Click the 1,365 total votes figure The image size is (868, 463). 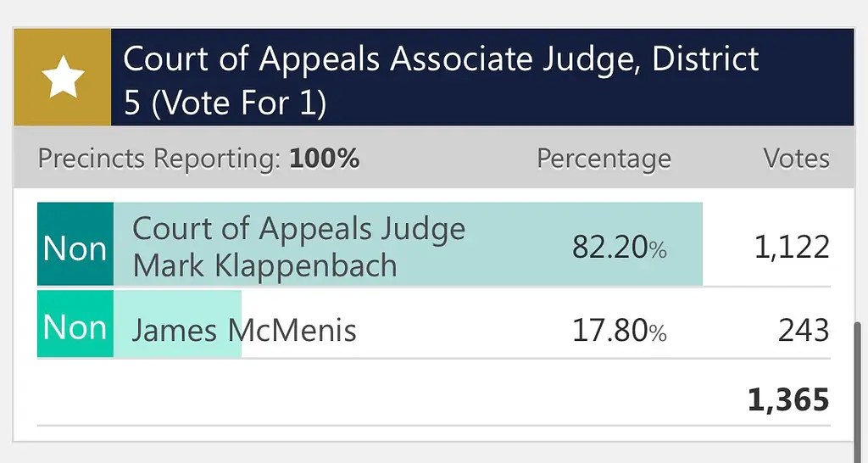(x=788, y=400)
